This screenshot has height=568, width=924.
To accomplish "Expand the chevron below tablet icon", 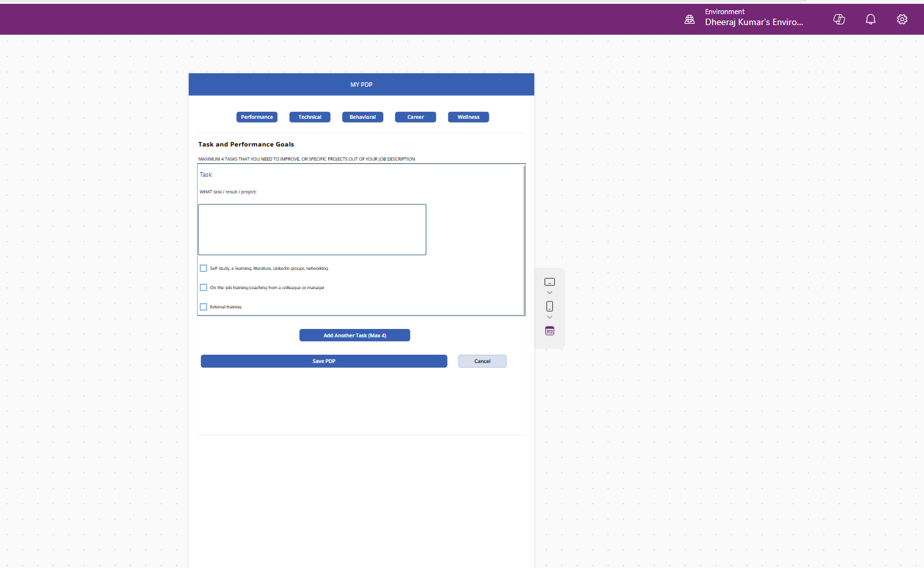I will [x=550, y=293].
